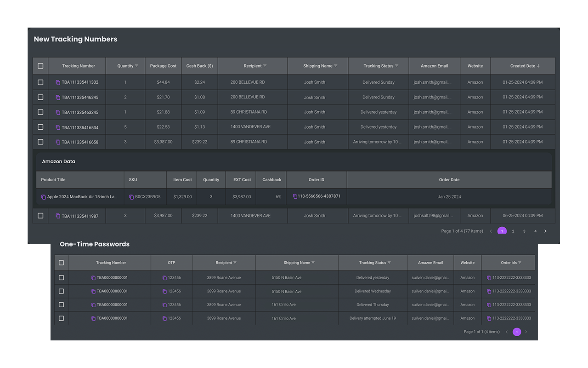Open Shipping Name filter in One-Time Passwords
The width and height of the screenshot is (588, 368).
point(313,263)
